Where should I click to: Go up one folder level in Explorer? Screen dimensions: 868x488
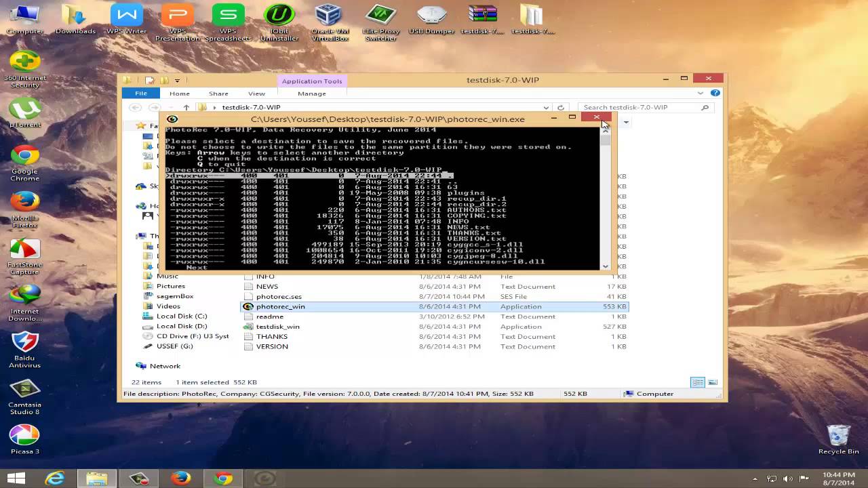point(186,107)
